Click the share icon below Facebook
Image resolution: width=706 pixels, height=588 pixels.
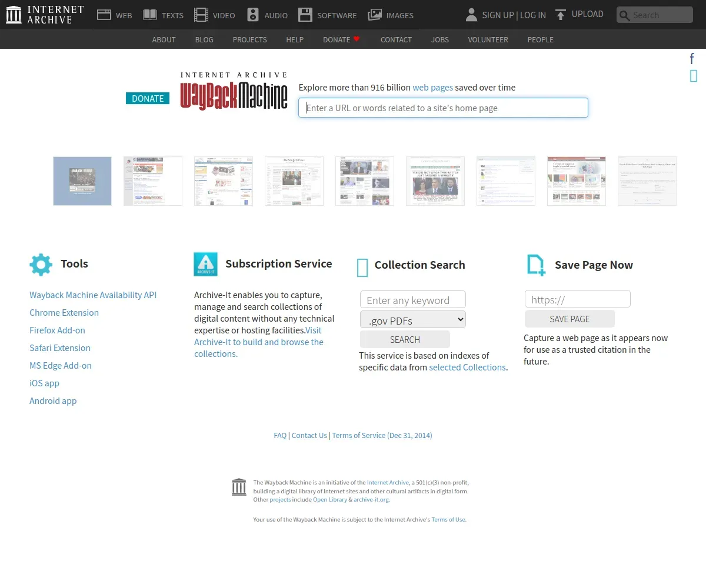pos(694,76)
